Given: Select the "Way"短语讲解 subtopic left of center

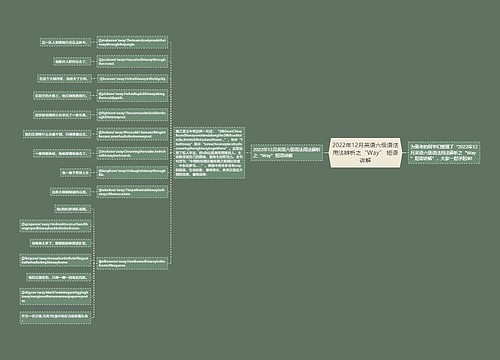Looking at the screenshot, I should coord(286,153).
